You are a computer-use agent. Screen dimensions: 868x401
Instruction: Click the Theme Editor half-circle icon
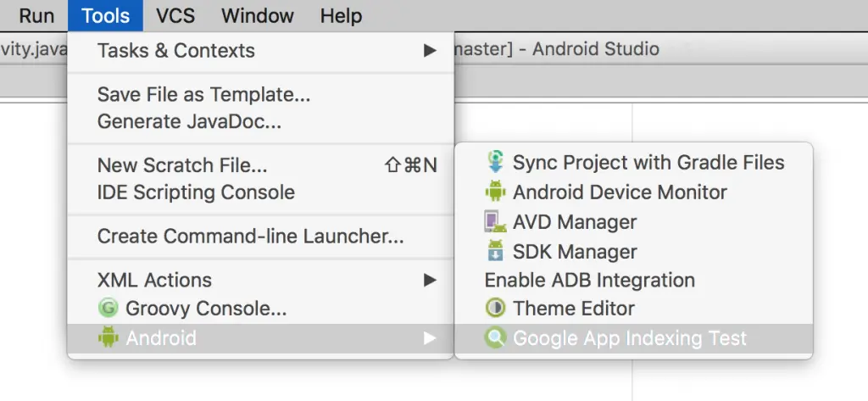point(495,308)
